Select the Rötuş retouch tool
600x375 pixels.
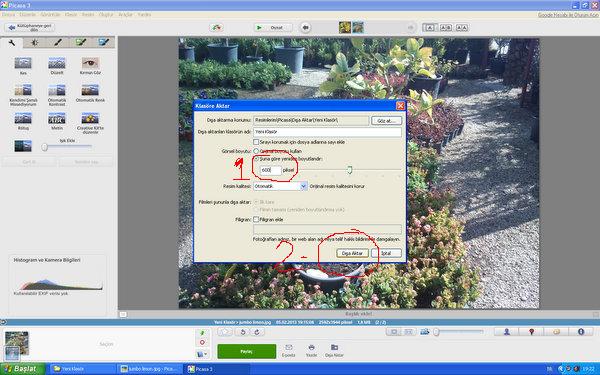23,122
